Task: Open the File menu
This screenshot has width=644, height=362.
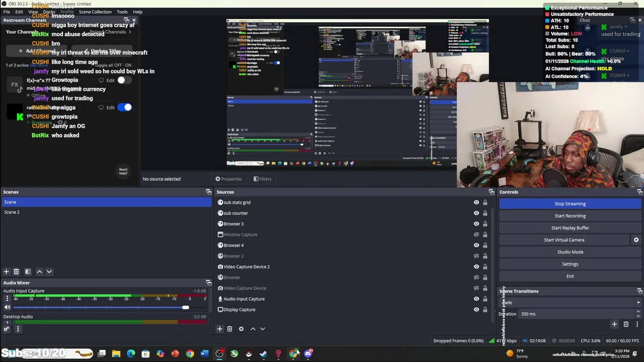Action: [x=7, y=12]
